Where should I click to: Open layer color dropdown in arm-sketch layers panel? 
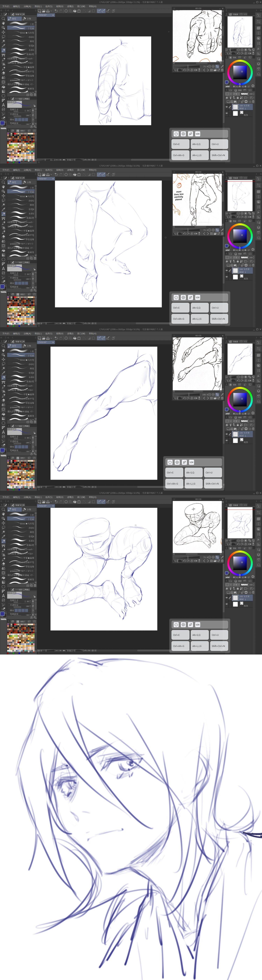(228, 94)
